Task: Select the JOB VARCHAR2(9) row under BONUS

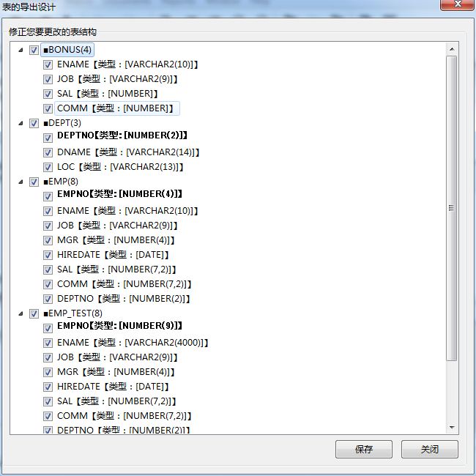Action: tap(117, 79)
